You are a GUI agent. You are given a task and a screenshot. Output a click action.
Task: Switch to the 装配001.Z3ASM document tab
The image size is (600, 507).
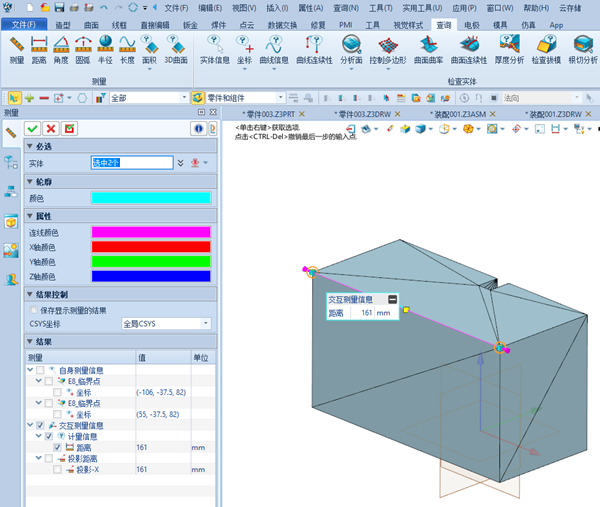tap(459, 114)
